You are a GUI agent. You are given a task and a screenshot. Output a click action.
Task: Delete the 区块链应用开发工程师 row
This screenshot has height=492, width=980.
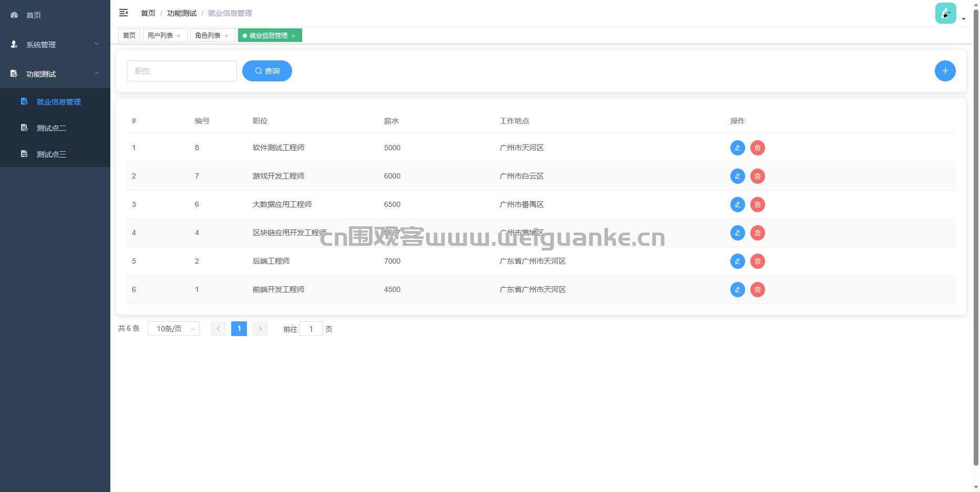(x=757, y=233)
